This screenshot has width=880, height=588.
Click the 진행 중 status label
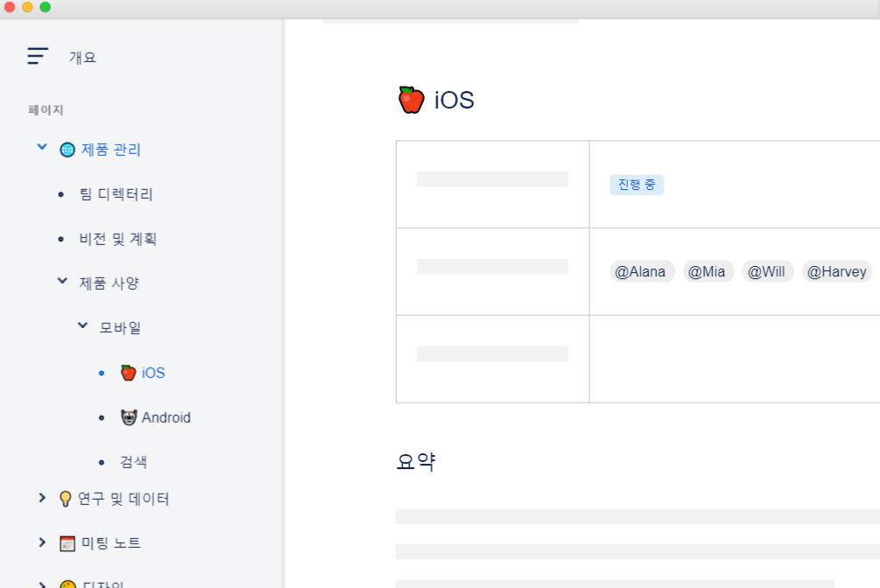[637, 185]
